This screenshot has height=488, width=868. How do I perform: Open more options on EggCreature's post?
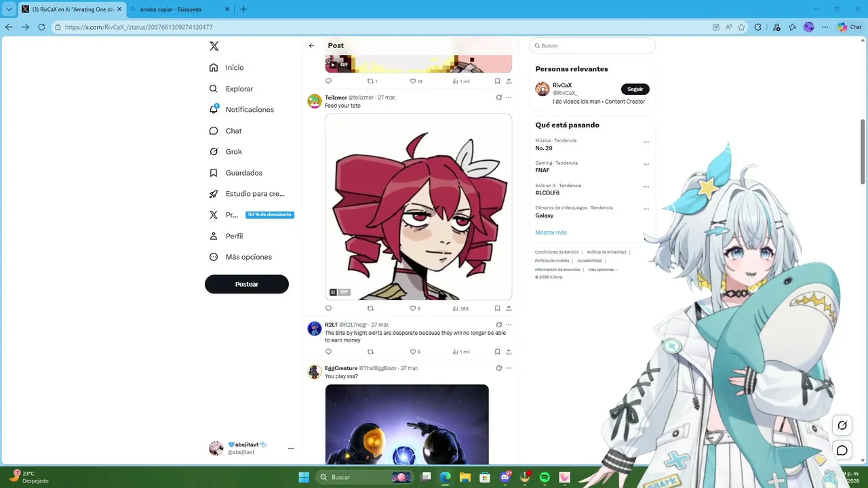509,368
